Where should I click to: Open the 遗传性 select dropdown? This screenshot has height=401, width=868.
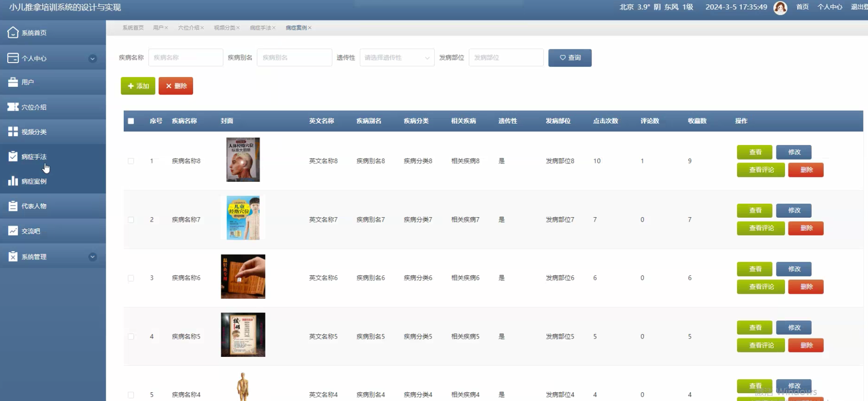pyautogui.click(x=397, y=58)
